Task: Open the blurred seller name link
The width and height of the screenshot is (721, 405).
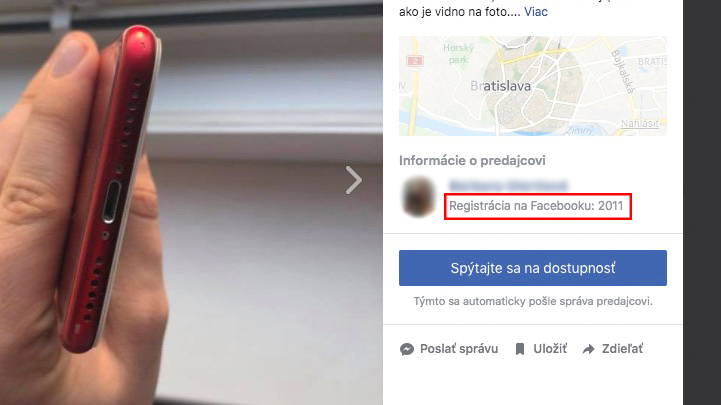Action: tap(508, 186)
